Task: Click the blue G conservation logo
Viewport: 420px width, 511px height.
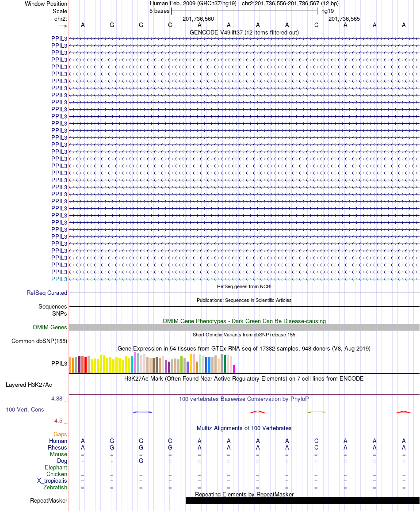Action: pos(142,412)
